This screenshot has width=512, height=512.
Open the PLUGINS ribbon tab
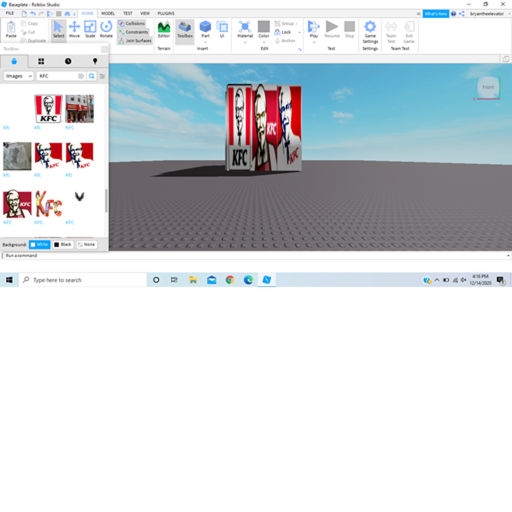pyautogui.click(x=166, y=13)
